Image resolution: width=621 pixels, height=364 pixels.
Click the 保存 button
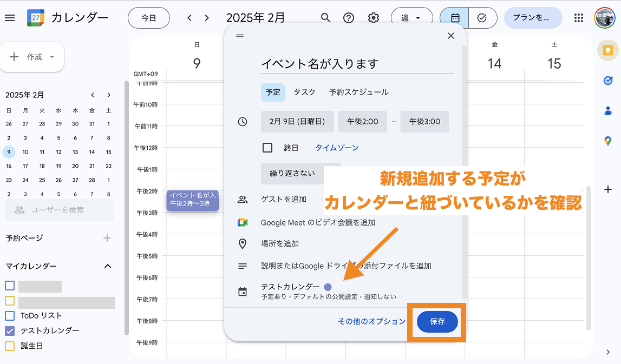pyautogui.click(x=437, y=322)
